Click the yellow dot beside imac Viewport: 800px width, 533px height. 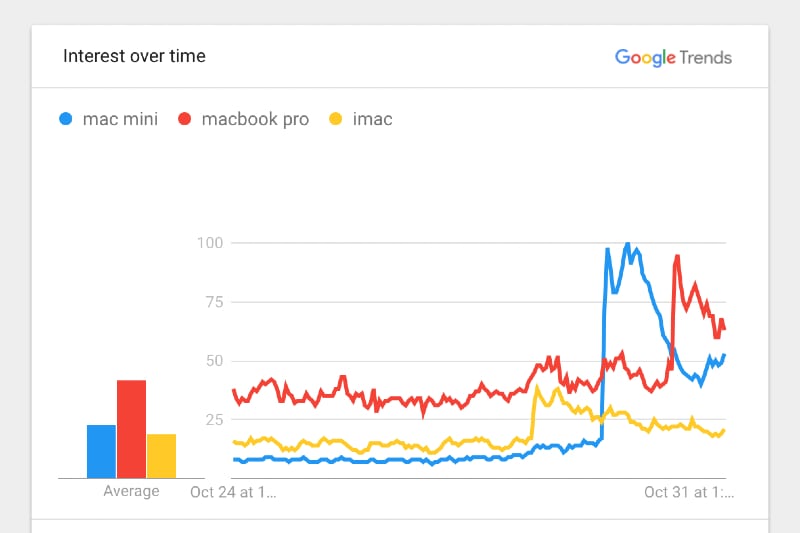coord(336,119)
